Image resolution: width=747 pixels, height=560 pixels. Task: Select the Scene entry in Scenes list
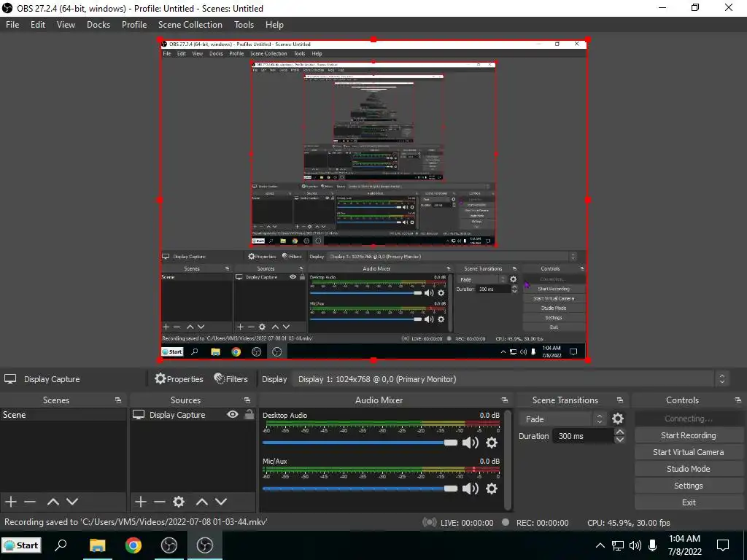[x=63, y=415]
